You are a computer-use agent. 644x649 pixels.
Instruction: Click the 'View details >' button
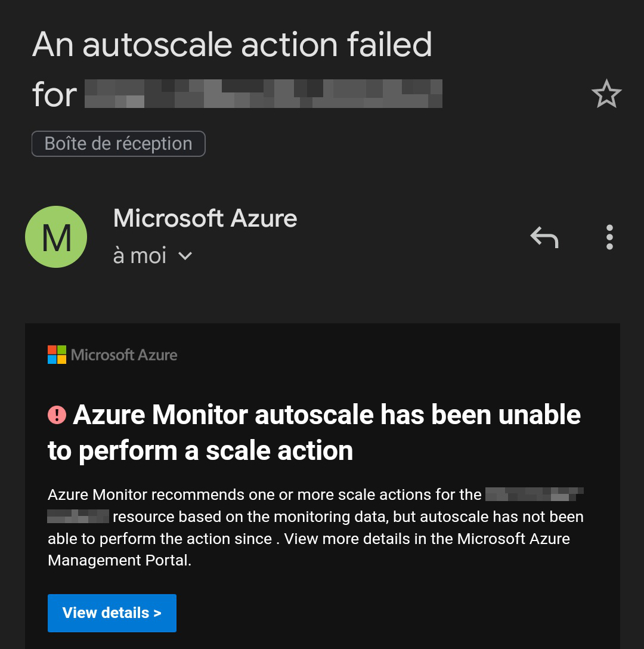112,613
